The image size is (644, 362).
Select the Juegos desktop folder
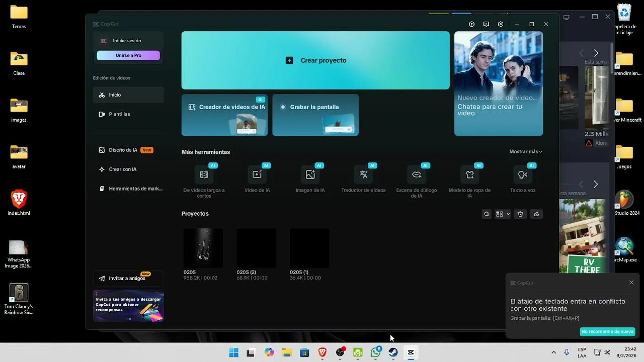pos(624,156)
